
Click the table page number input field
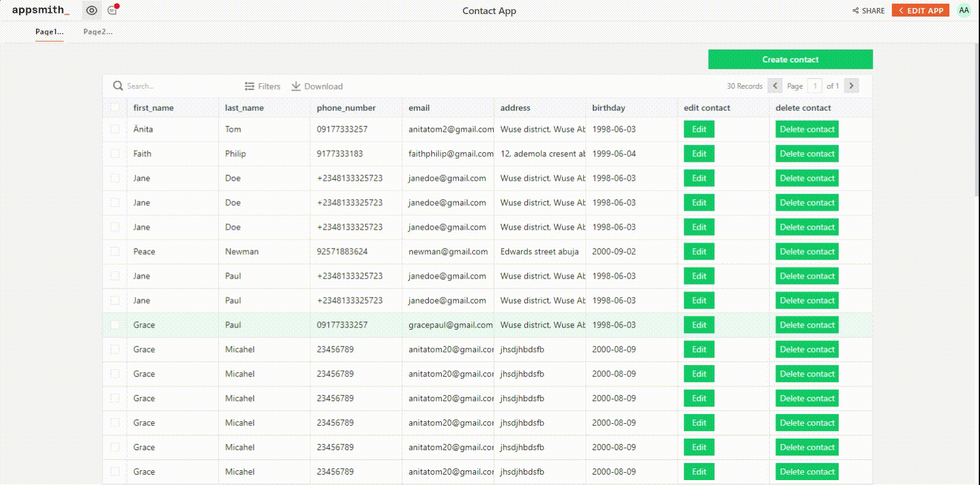coord(815,86)
